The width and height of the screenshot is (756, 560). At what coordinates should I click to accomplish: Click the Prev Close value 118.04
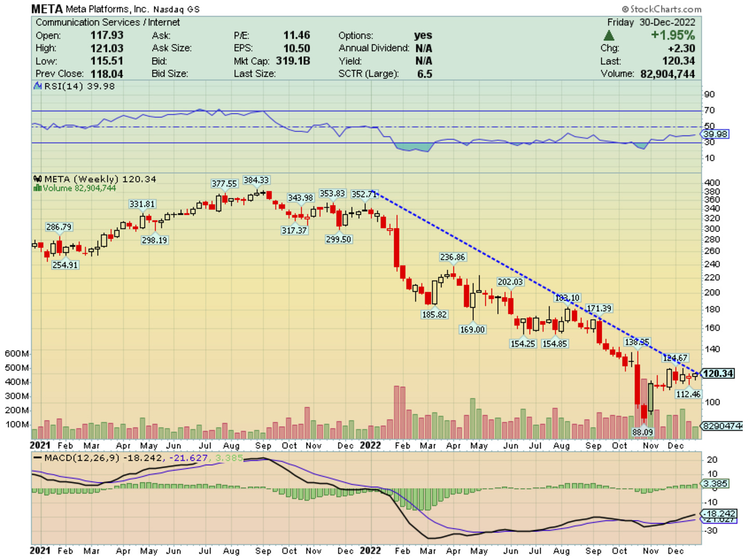[107, 74]
